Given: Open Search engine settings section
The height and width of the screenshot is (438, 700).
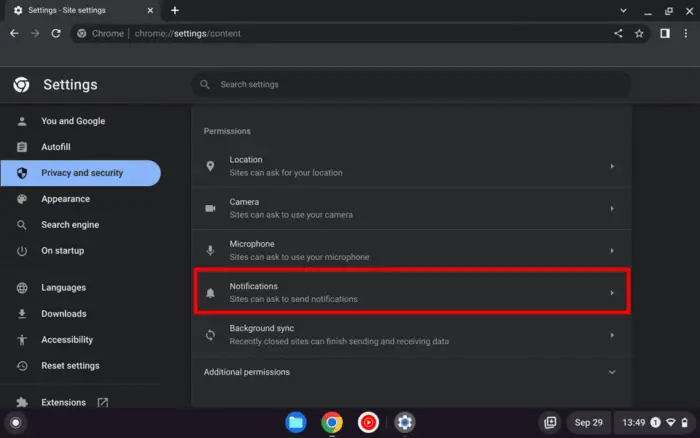Looking at the screenshot, I should [x=80, y=225].
